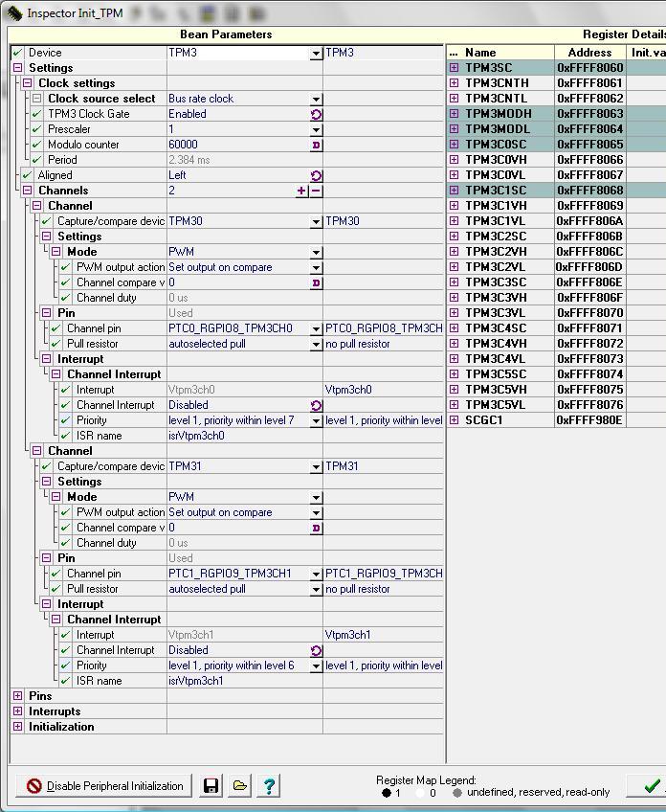Click the Aligned row checkmark
Viewport: 666px width, 812px height.
pyautogui.click(x=27, y=175)
